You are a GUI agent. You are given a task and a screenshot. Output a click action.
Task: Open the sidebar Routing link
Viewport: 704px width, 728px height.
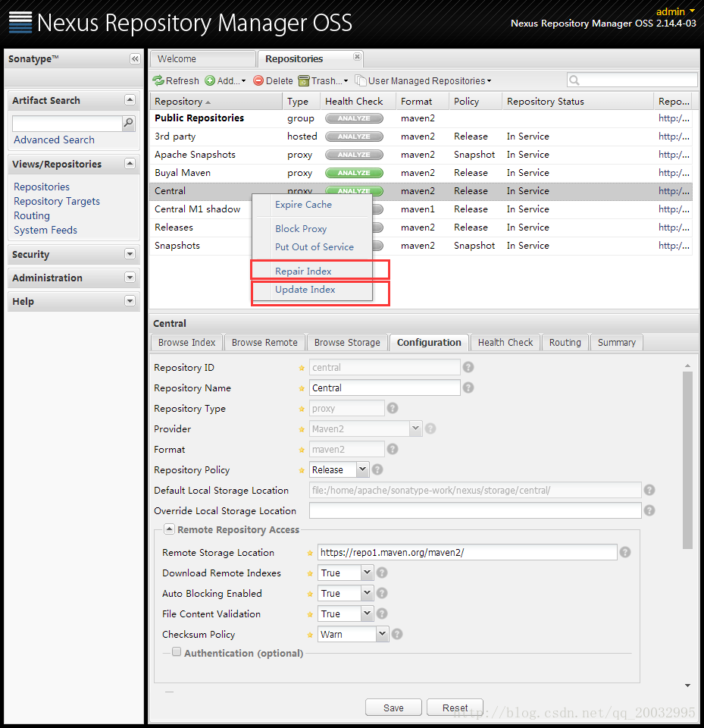[x=32, y=215]
